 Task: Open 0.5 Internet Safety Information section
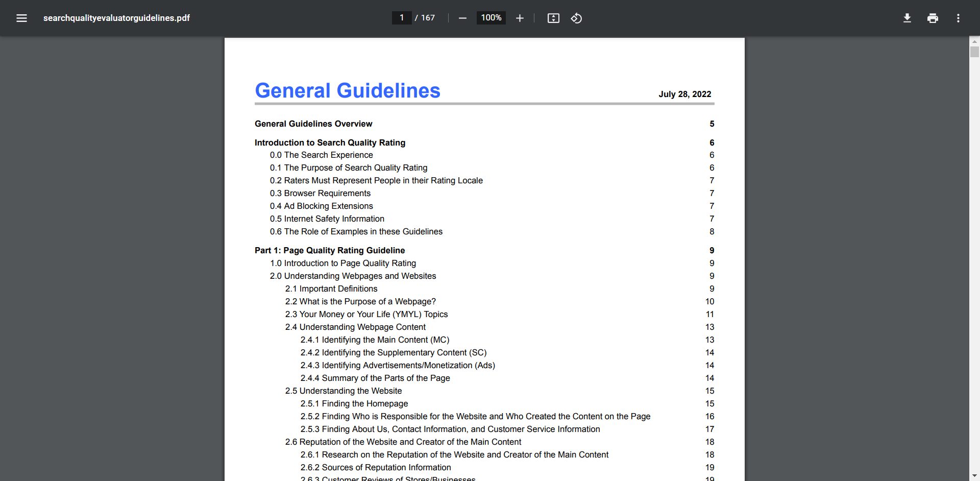tap(327, 219)
